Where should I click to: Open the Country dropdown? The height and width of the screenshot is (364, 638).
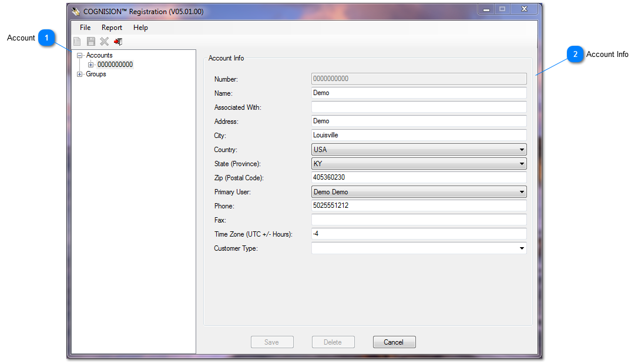click(522, 150)
